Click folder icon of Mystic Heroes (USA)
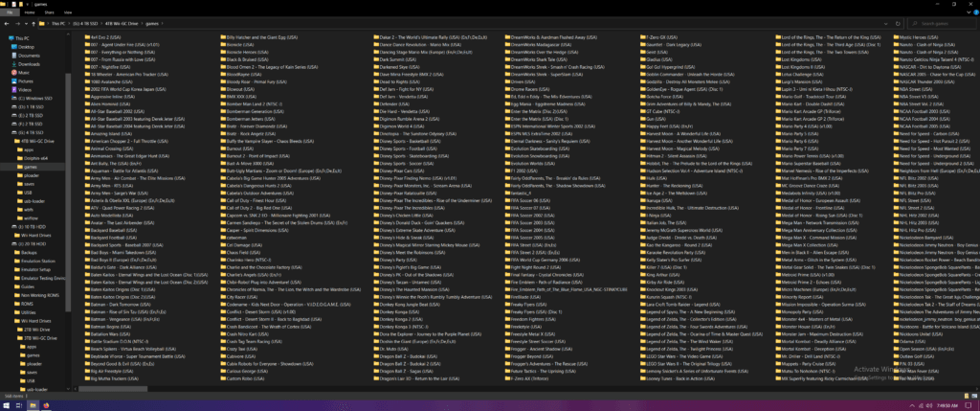 pyautogui.click(x=895, y=38)
